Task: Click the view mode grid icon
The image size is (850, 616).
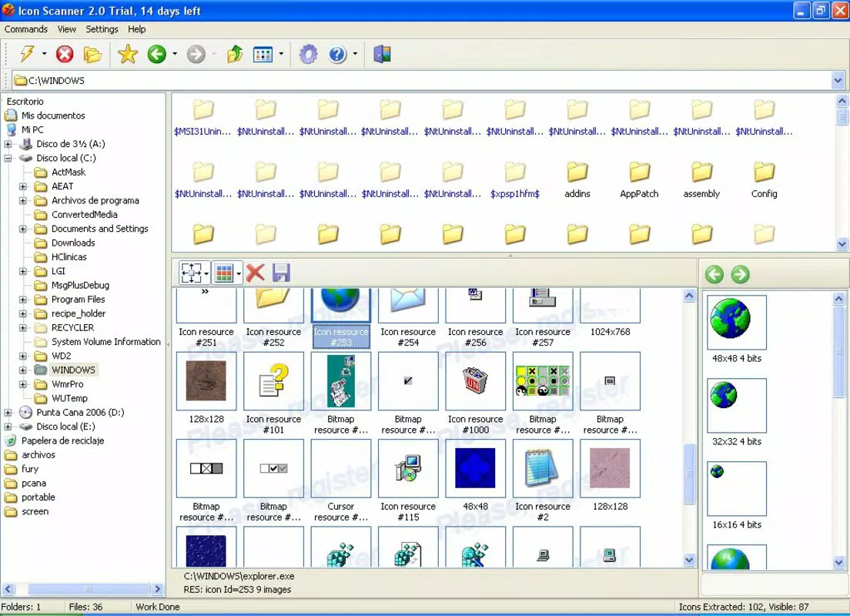Action: pyautogui.click(x=263, y=54)
